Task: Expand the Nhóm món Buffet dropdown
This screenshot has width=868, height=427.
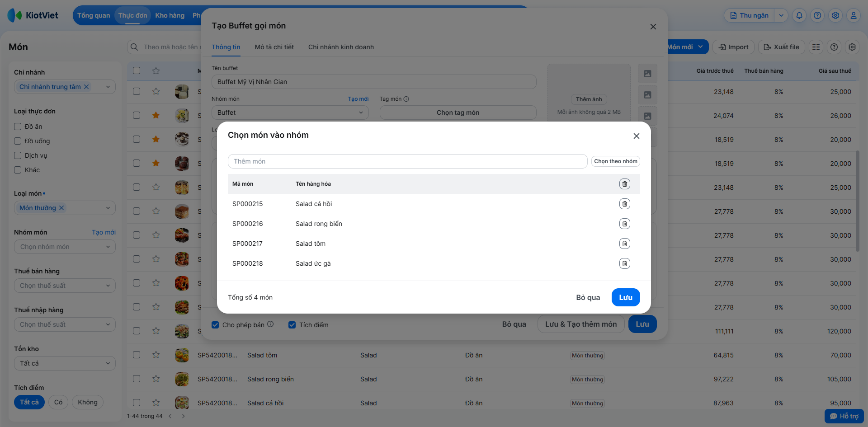Action: tap(290, 113)
